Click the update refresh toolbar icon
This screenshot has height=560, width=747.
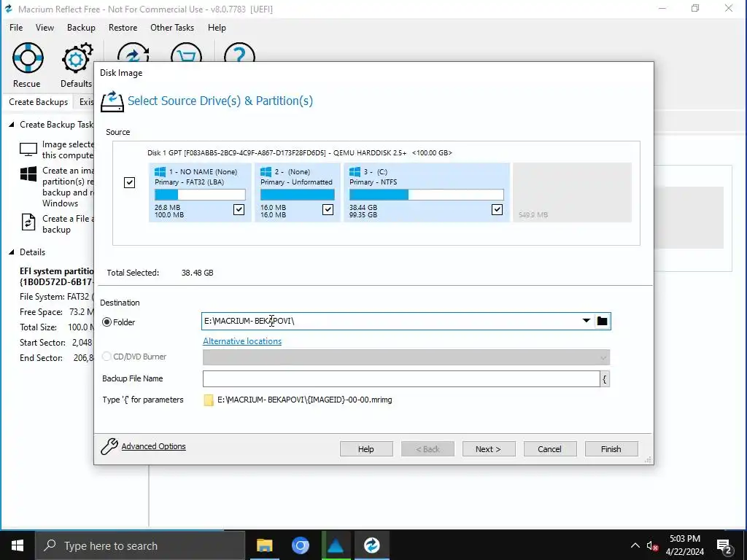pyautogui.click(x=133, y=52)
